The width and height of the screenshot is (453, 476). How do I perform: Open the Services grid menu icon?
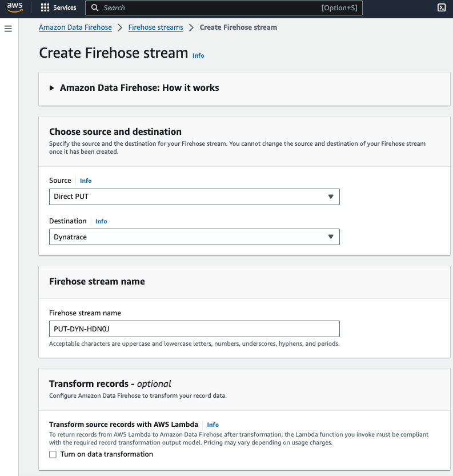[x=45, y=7]
